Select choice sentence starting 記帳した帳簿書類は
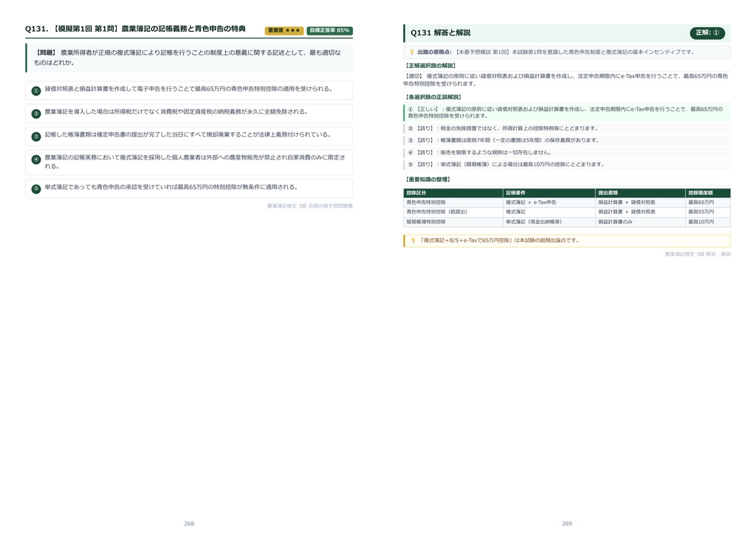 (x=188, y=134)
